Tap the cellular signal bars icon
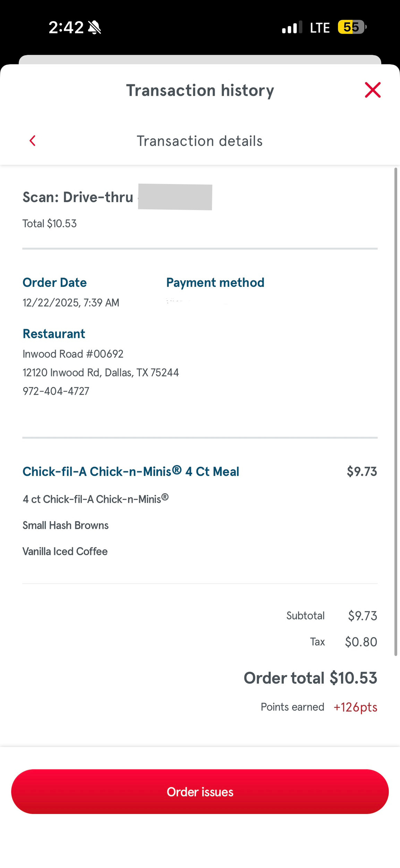This screenshot has width=400, height=868. 292,27
